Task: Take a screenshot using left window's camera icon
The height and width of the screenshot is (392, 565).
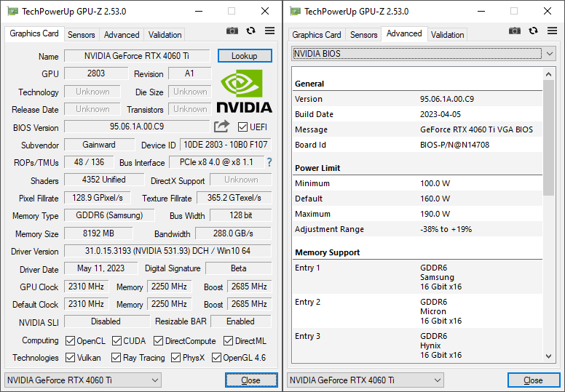Action: [232, 31]
